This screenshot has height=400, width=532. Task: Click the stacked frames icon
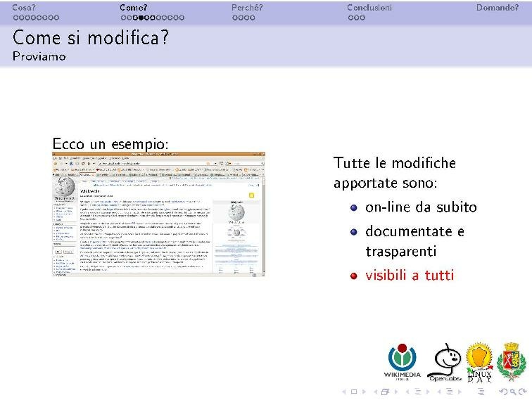(x=385, y=392)
